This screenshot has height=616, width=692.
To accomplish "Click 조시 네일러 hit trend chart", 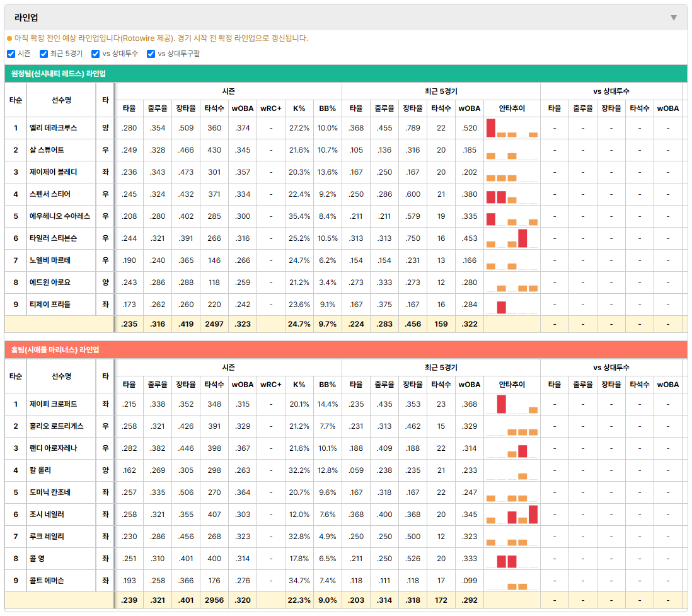I will click(x=512, y=514).
